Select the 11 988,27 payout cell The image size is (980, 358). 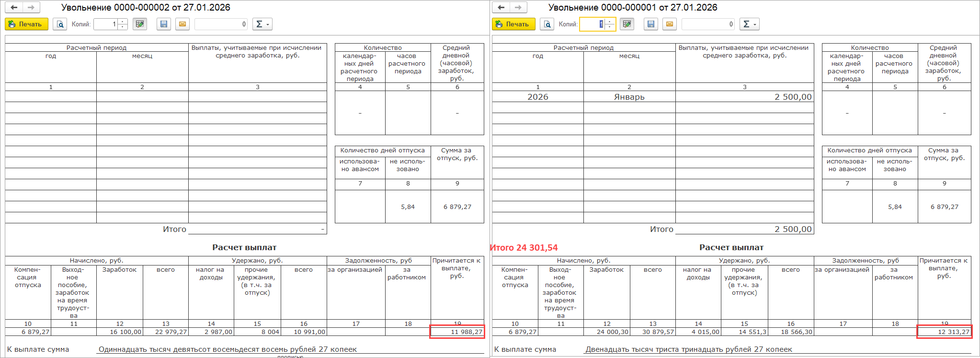click(457, 332)
